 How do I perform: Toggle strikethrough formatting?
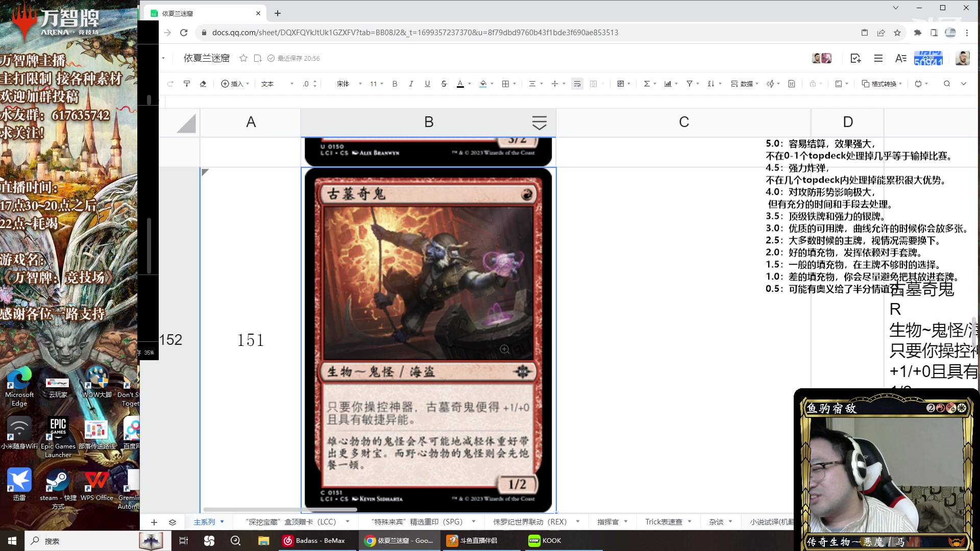point(444,84)
